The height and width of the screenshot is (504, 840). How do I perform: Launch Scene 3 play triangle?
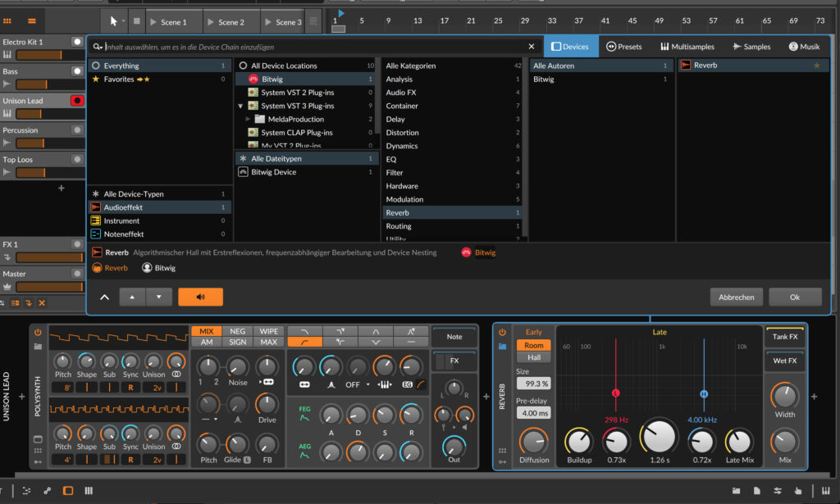(x=268, y=22)
